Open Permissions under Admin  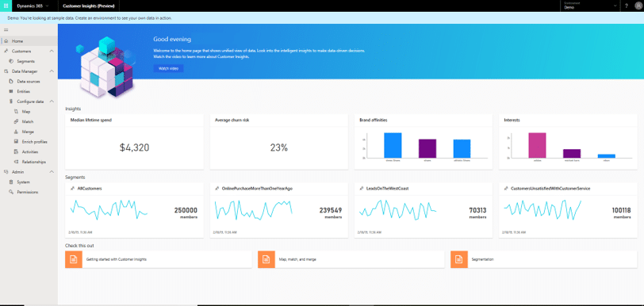click(28, 192)
